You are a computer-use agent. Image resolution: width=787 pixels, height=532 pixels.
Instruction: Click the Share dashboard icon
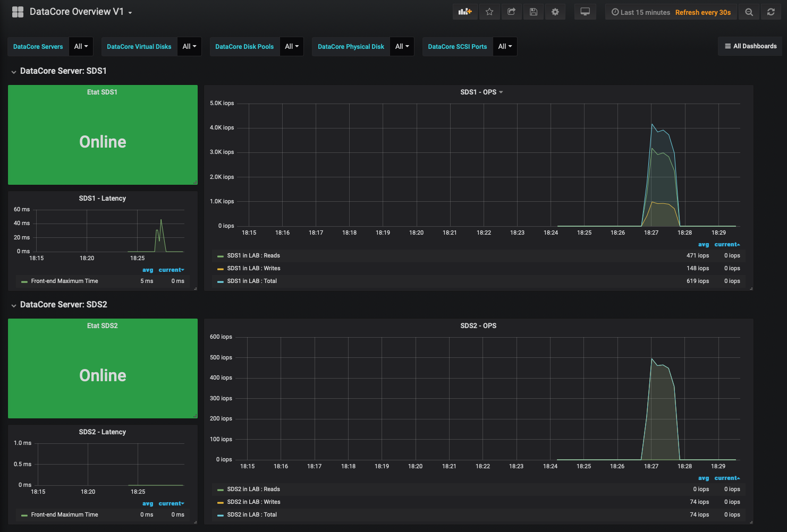511,12
